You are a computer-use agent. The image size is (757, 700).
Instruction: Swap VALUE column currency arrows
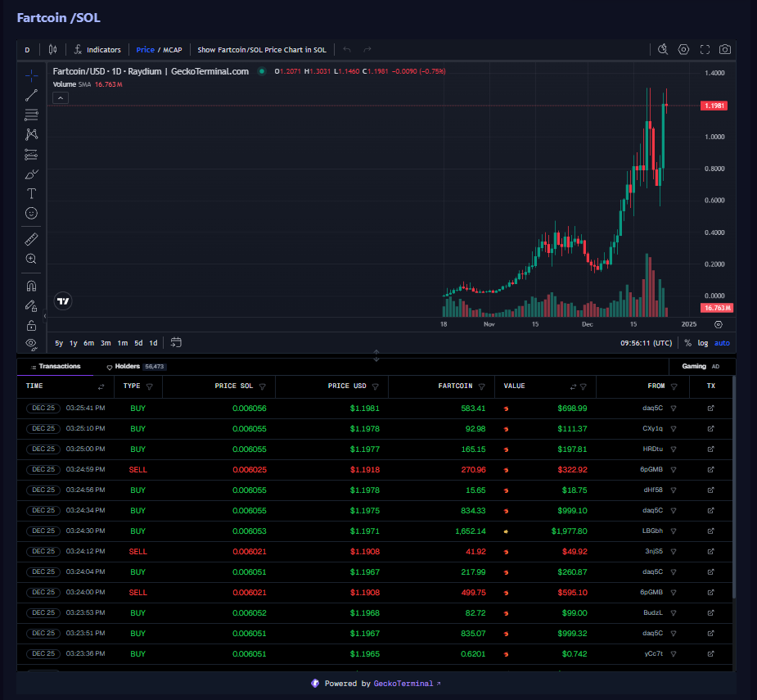[573, 387]
